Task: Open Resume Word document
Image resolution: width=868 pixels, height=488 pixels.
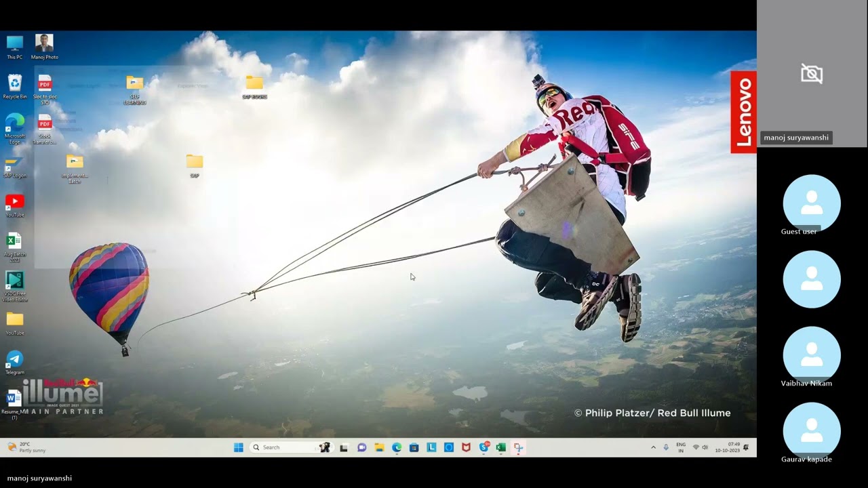Action: 14,405
